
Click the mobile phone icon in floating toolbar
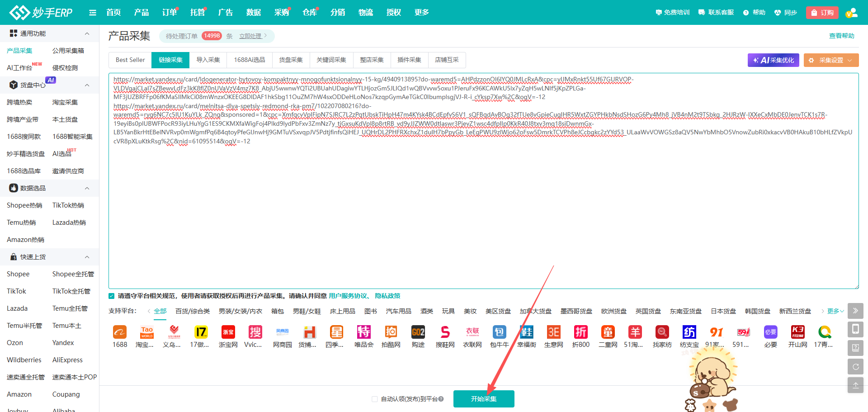tap(855, 329)
